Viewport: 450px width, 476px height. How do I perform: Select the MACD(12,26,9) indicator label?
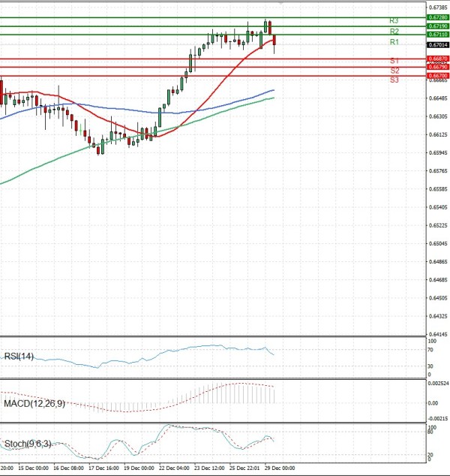pos(34,404)
